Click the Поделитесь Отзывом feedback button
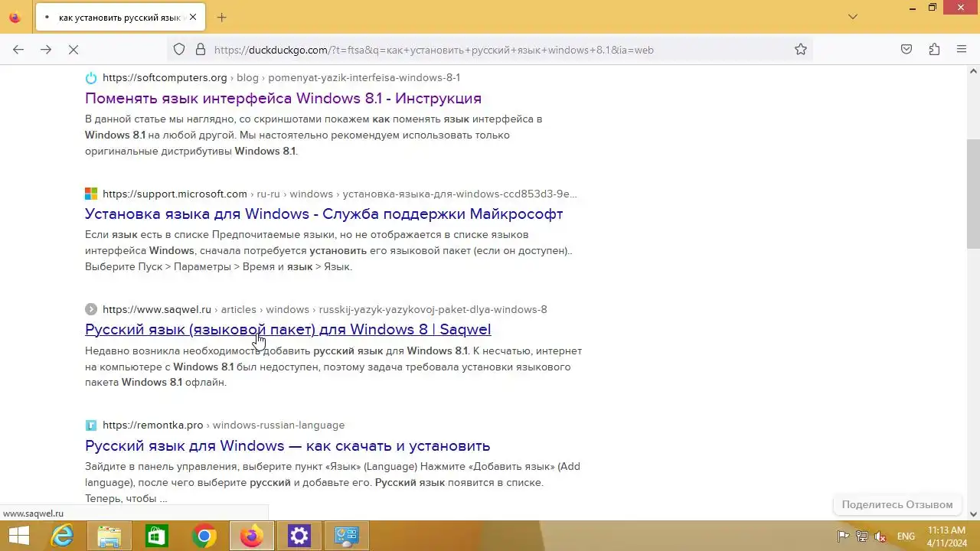Viewport: 980px width, 551px height. (897, 504)
